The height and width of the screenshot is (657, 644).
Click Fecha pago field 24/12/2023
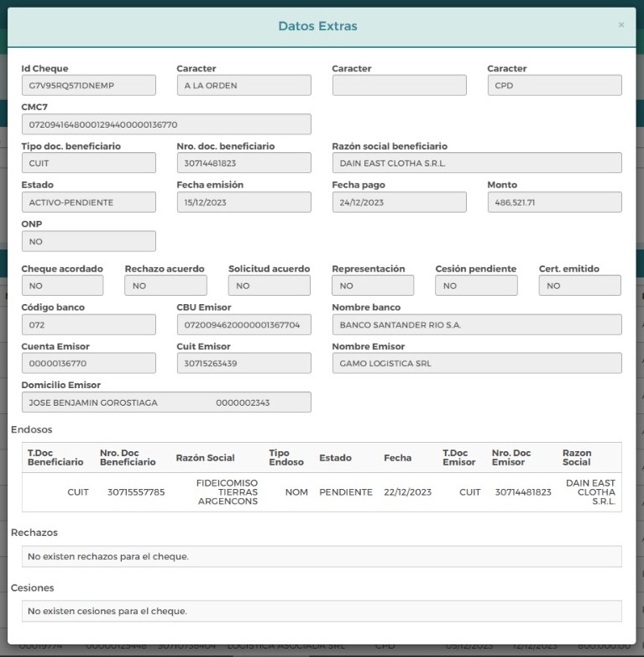(x=399, y=202)
